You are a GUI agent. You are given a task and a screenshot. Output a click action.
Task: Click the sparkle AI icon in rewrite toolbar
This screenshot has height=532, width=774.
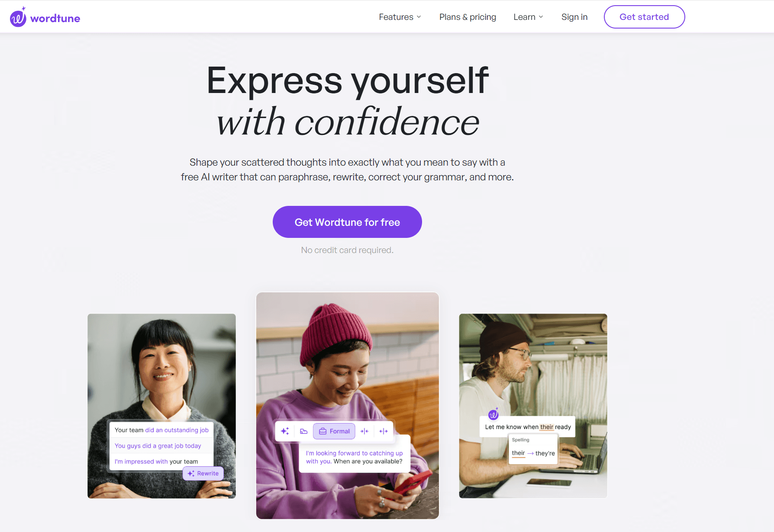(x=285, y=431)
